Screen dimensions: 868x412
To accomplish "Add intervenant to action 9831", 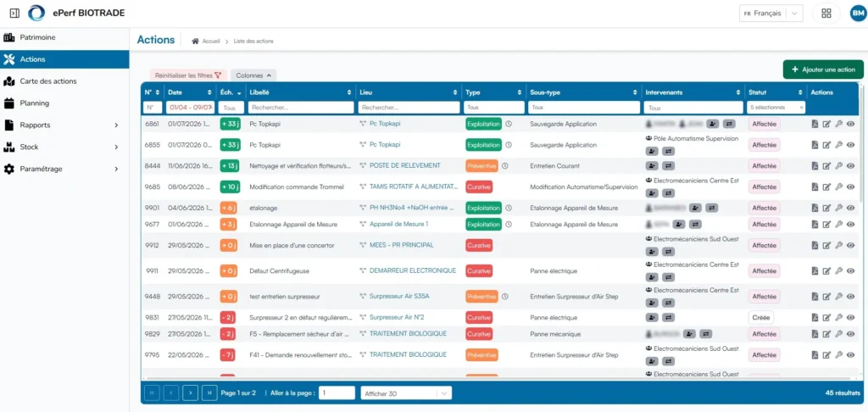I will (x=652, y=317).
